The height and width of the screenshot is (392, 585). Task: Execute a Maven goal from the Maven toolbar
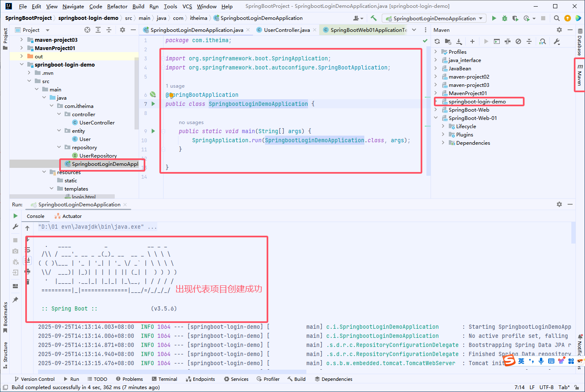496,41
